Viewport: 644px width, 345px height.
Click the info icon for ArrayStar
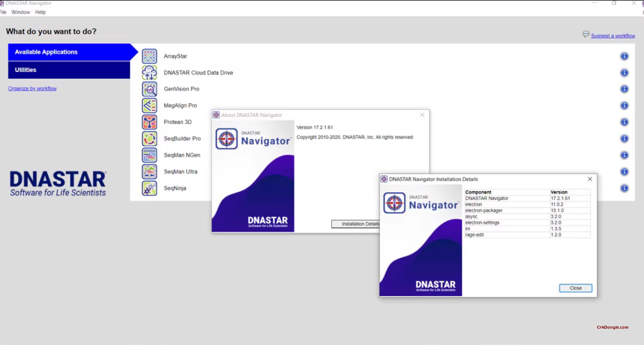tap(624, 56)
